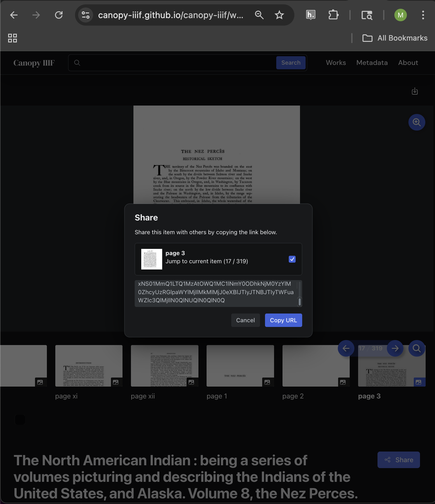
Task: Go to next canvas with right arrow
Action: [395, 348]
